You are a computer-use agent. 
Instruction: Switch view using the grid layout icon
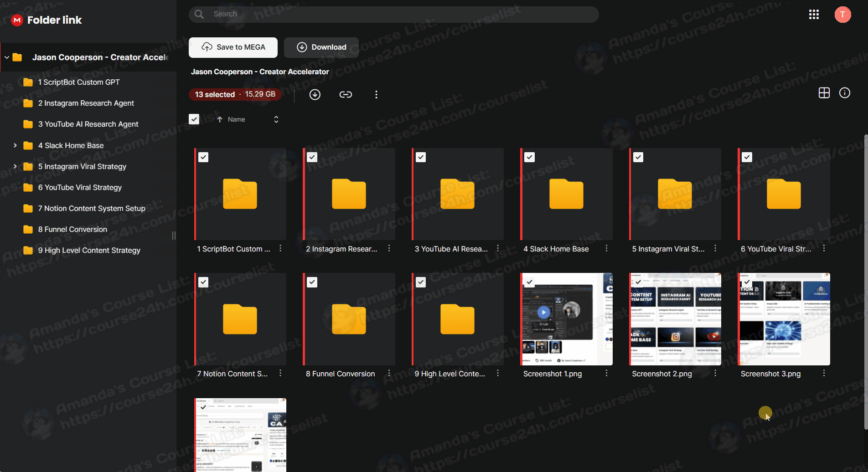[x=824, y=93]
